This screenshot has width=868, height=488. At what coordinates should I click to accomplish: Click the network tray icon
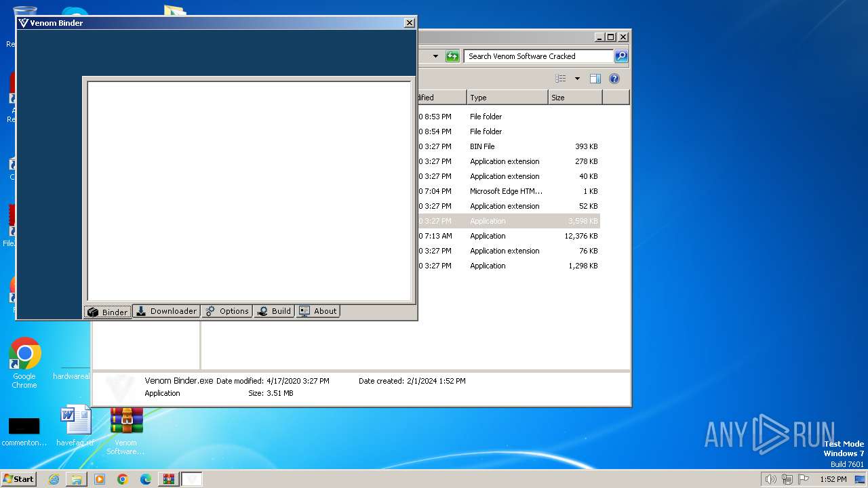[787, 479]
